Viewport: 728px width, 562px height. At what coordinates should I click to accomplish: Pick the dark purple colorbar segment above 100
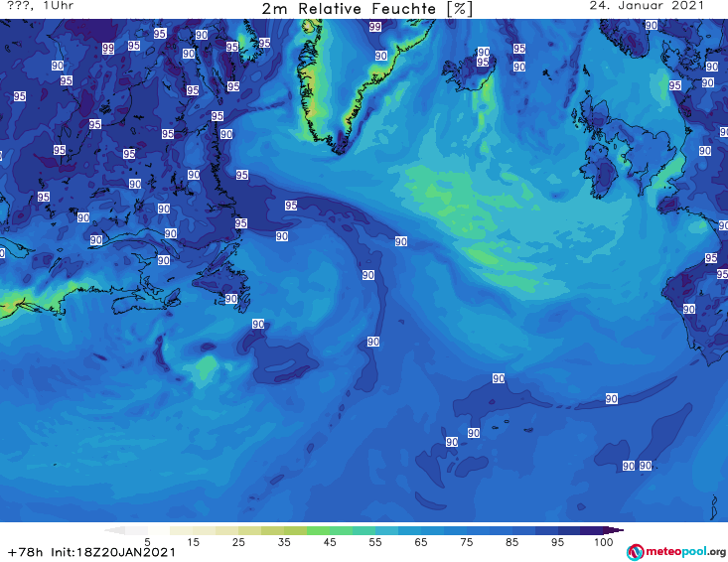613,530
